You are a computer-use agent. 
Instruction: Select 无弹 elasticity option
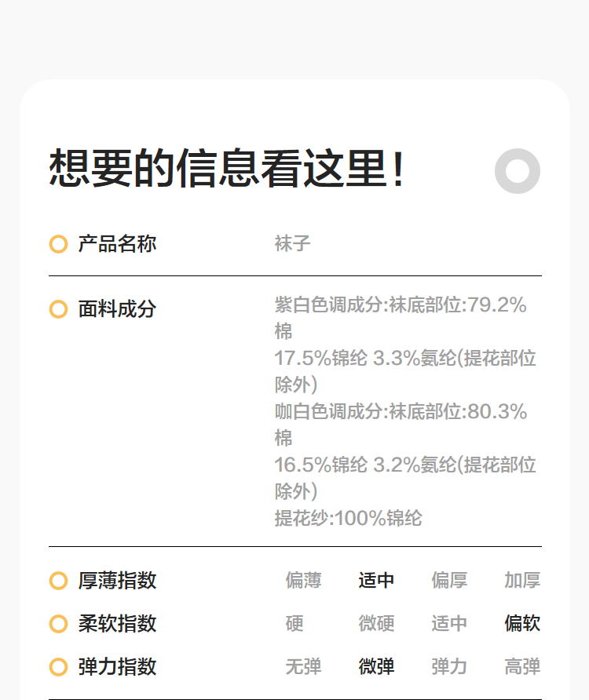tap(303, 667)
